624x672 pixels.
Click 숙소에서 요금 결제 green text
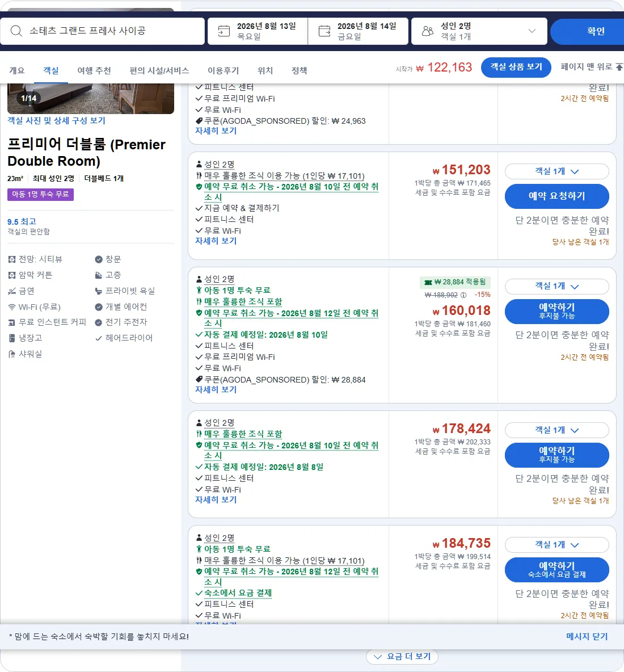(238, 593)
